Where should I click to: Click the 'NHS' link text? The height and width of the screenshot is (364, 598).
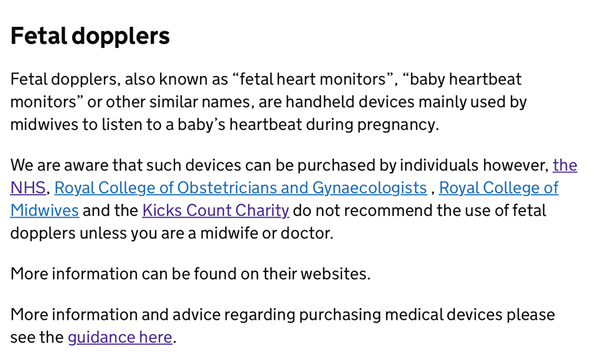(x=28, y=188)
